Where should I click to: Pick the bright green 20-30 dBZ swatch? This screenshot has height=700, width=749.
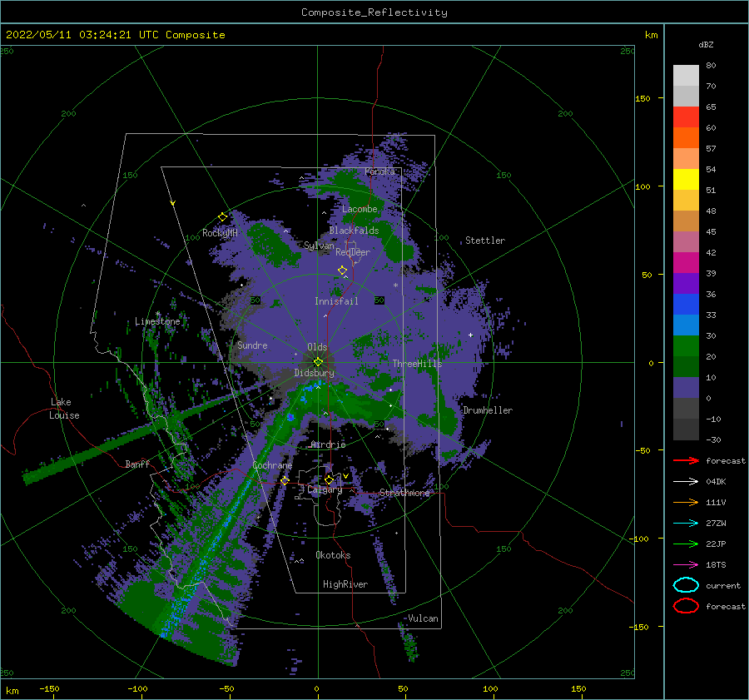click(x=686, y=346)
